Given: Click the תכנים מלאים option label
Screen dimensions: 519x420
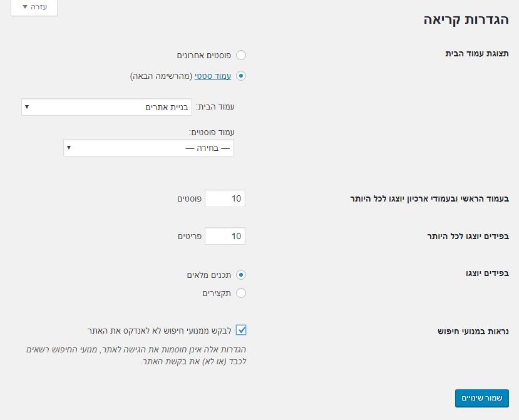Looking at the screenshot, I should coord(209,275).
